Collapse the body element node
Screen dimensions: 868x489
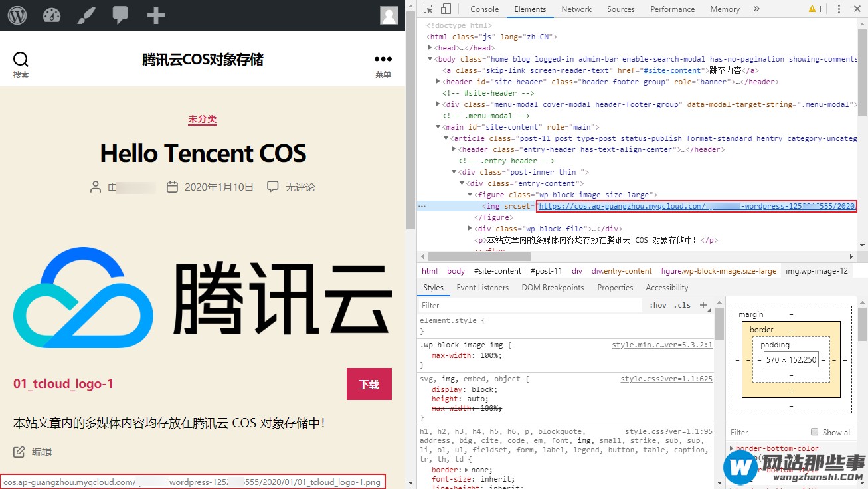(x=430, y=59)
